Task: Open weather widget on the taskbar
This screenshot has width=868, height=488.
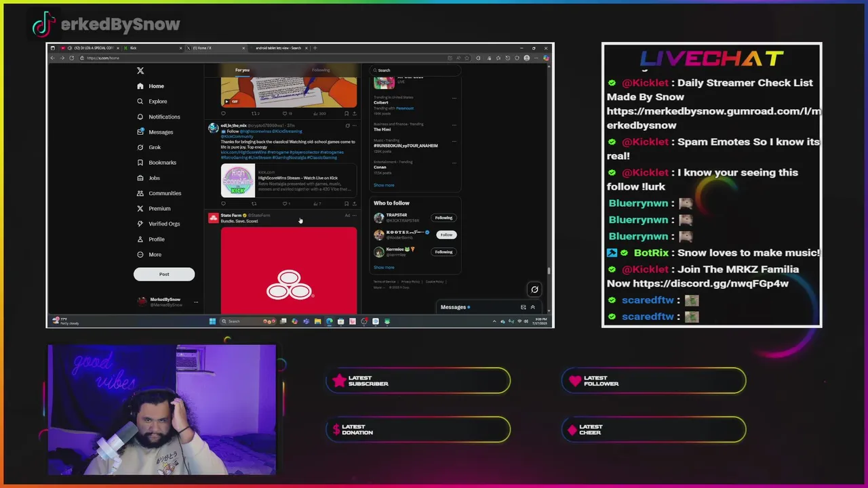Action: pyautogui.click(x=66, y=321)
